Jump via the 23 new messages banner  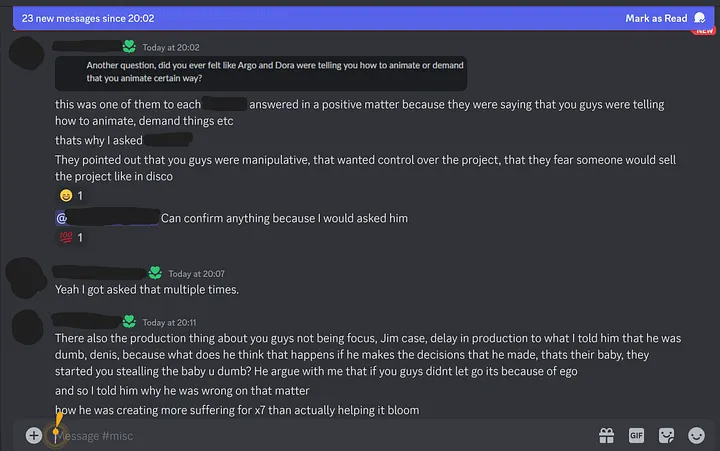[x=120, y=18]
